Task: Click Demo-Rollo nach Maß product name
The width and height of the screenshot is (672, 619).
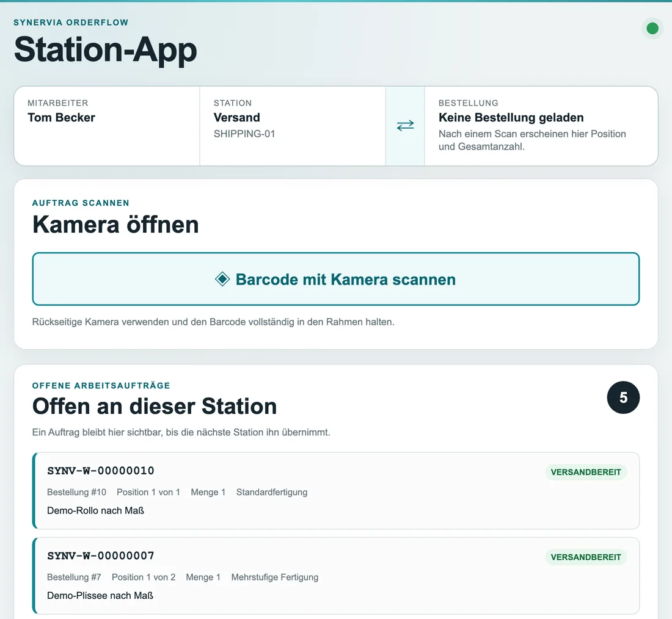Action: (x=95, y=510)
